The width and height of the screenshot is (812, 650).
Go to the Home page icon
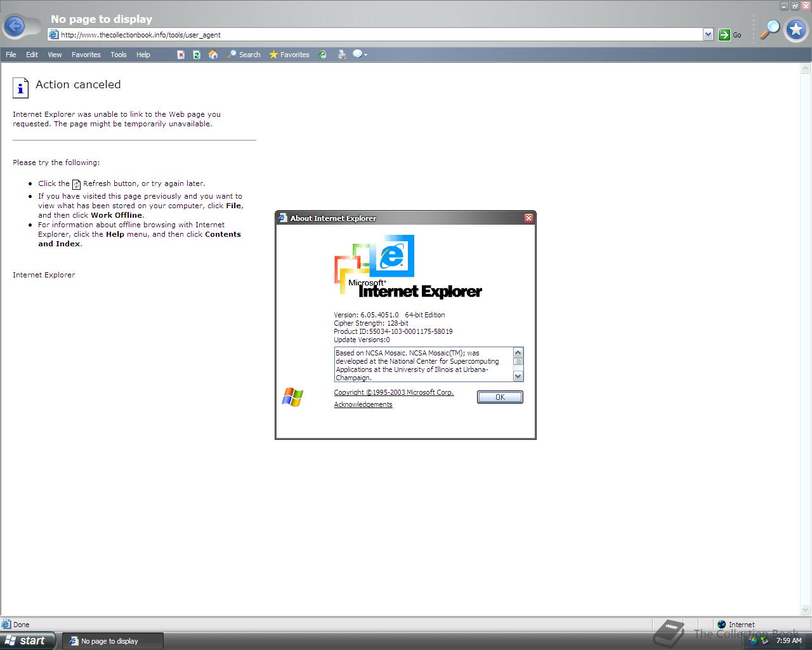pos(213,55)
